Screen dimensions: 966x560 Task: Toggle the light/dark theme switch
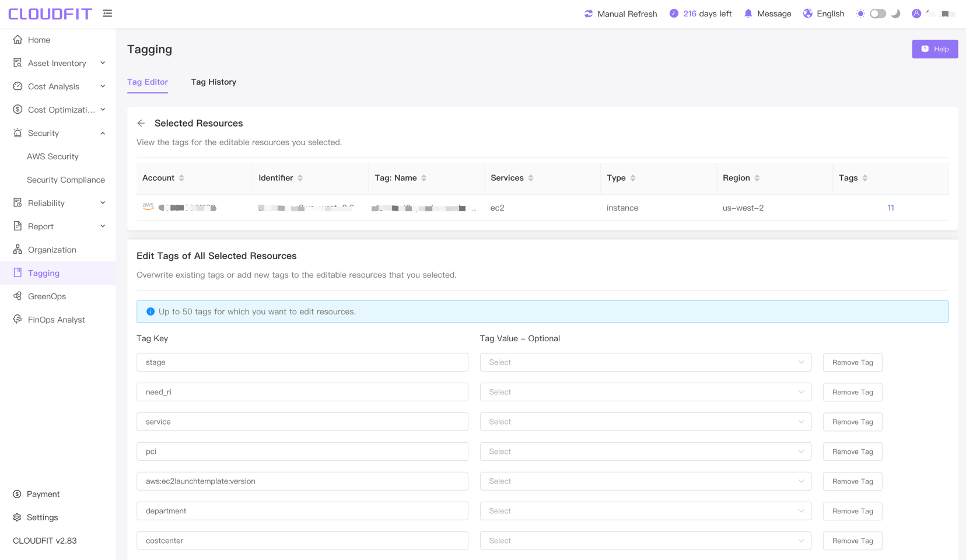[x=878, y=13]
